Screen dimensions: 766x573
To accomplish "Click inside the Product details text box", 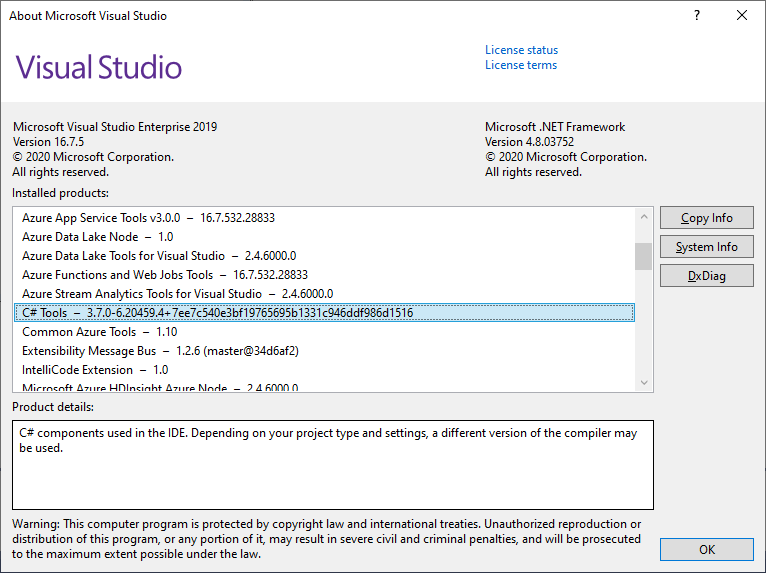I will pos(333,465).
